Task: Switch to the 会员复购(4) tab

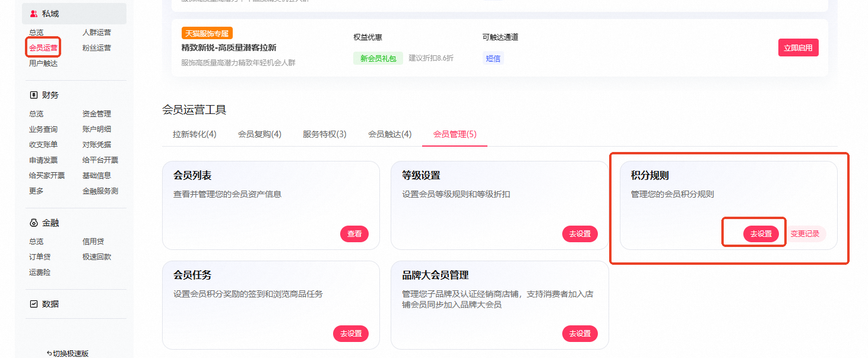Action: (x=259, y=134)
